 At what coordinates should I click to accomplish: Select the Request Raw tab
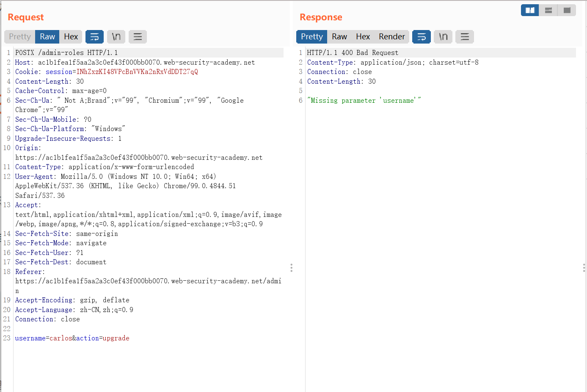tap(47, 37)
